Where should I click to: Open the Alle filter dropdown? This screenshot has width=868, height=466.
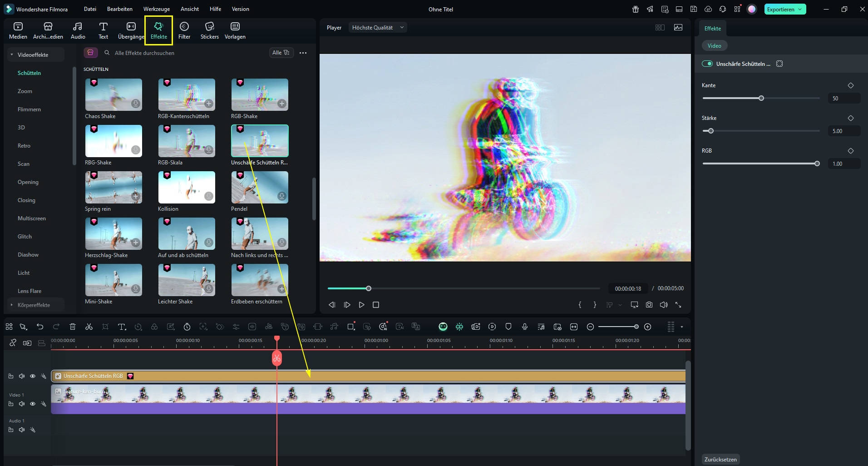281,53
